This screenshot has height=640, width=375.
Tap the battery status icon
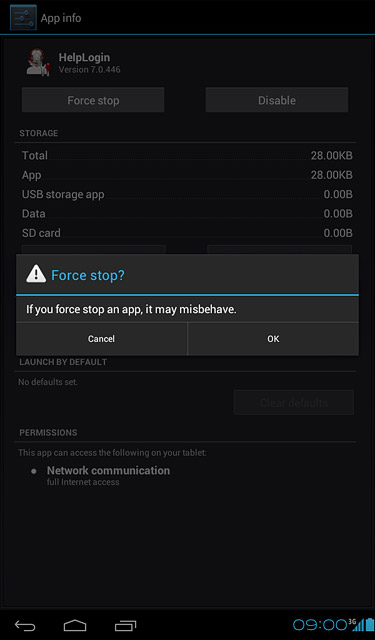coord(370,624)
